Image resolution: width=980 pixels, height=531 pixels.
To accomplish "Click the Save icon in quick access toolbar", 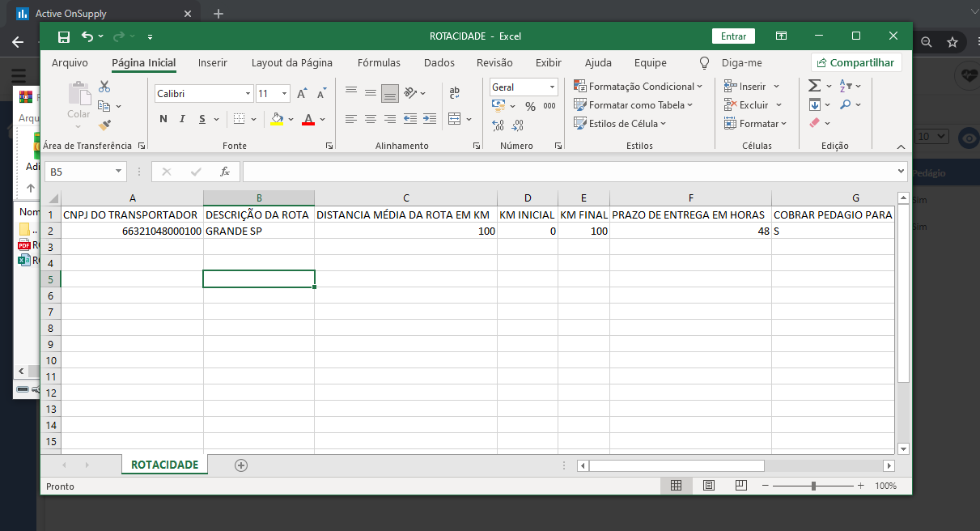I will pyautogui.click(x=64, y=36).
